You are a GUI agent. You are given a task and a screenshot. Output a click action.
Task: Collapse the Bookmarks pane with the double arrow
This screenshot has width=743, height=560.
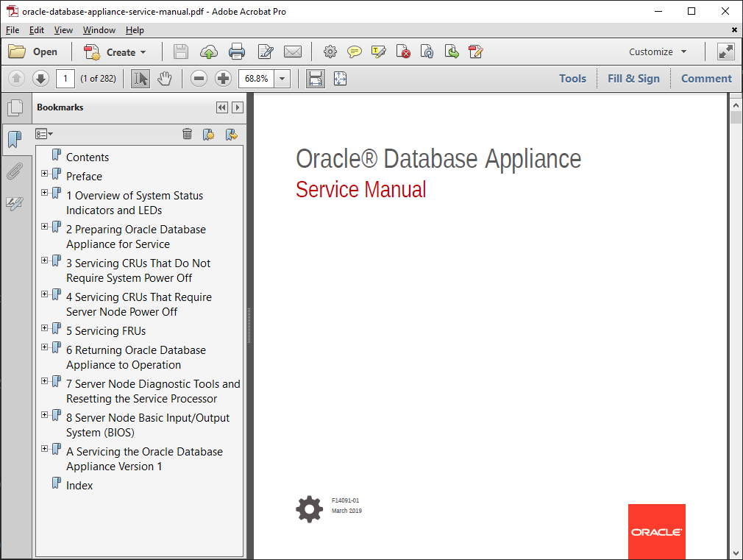pos(221,107)
